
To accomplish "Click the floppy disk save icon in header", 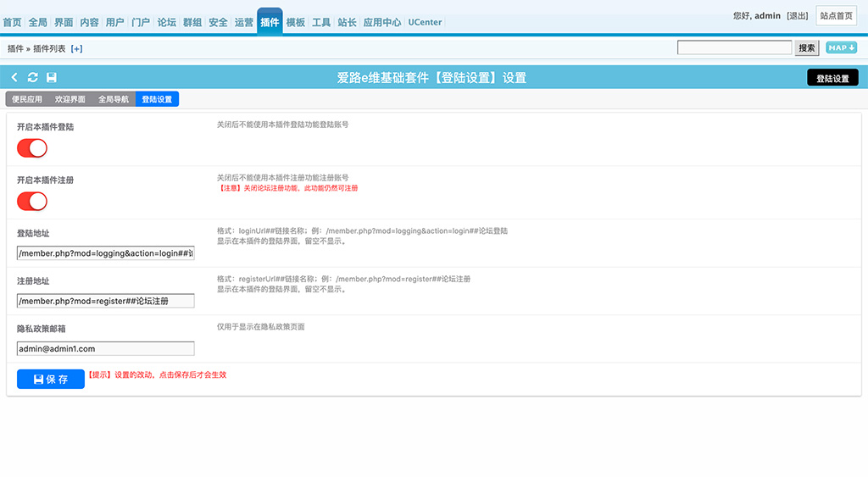I will pos(52,78).
